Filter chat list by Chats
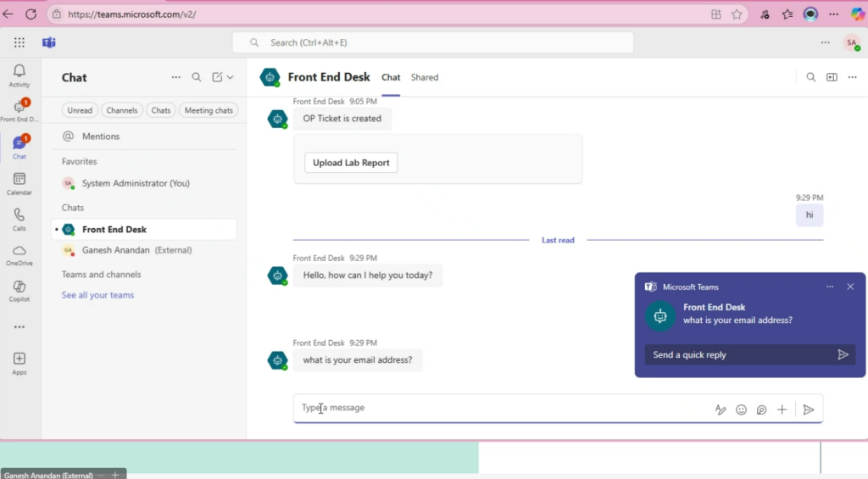The height and width of the screenshot is (479, 868). [161, 110]
